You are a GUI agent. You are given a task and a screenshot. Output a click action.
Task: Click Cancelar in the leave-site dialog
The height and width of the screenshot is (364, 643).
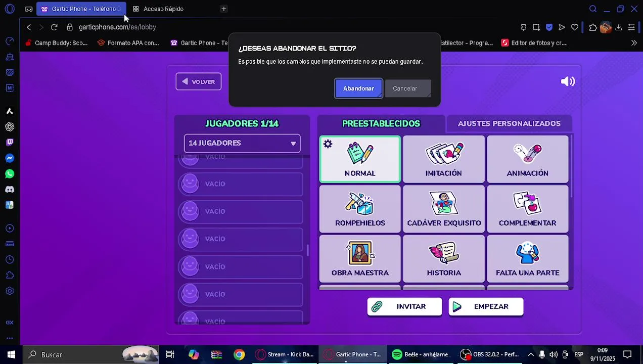click(407, 88)
